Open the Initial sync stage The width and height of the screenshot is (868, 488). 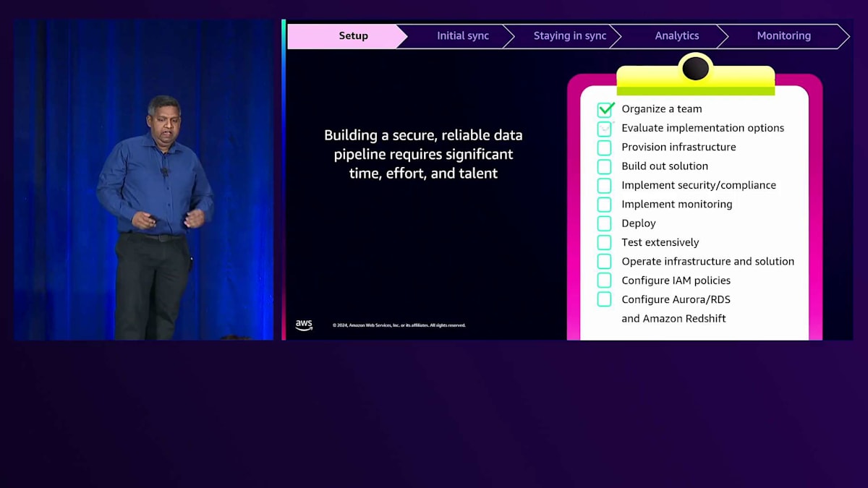click(463, 36)
